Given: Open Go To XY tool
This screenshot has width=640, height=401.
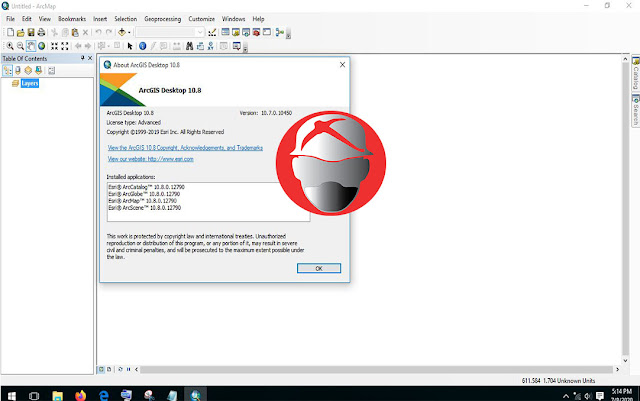Looking at the screenshot, I should point(211,46).
